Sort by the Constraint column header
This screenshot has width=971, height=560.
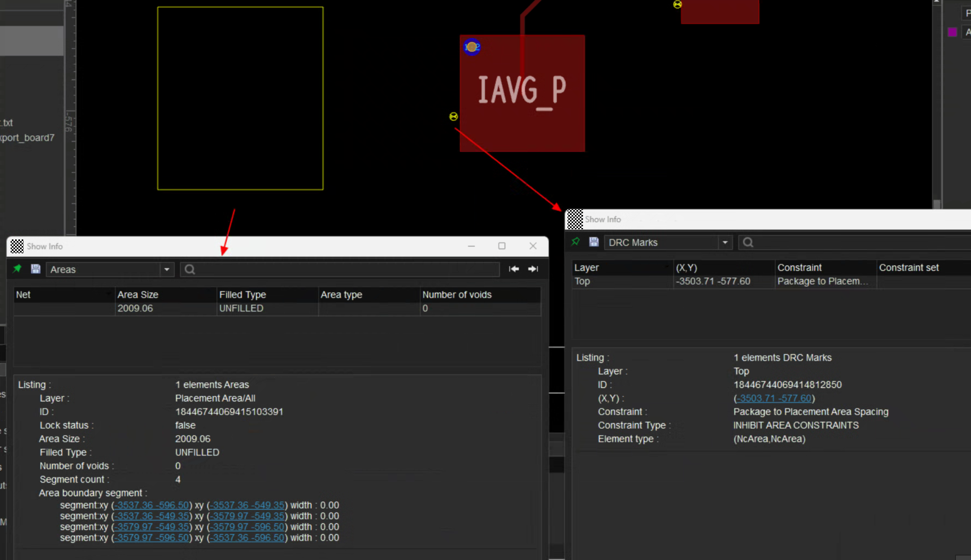coord(799,268)
